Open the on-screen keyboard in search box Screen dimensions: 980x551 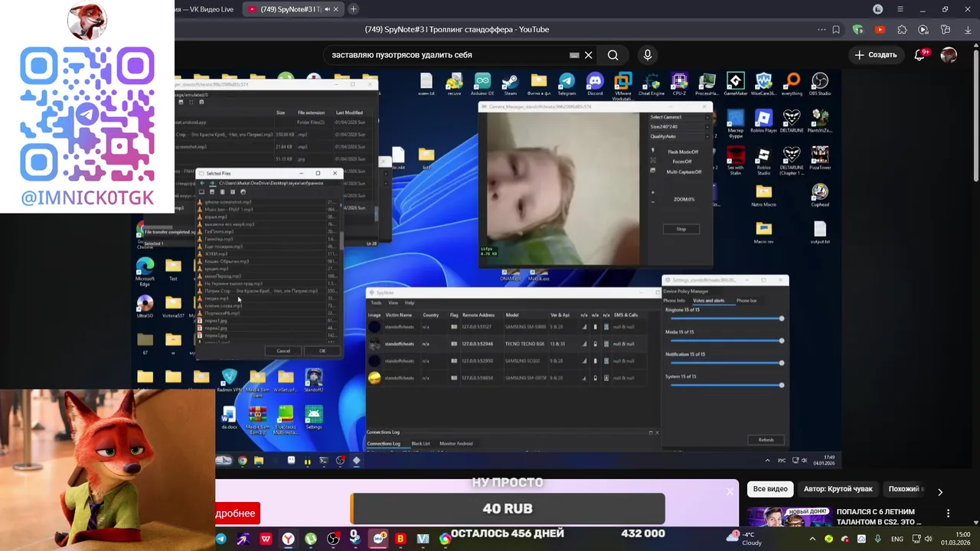tap(574, 55)
